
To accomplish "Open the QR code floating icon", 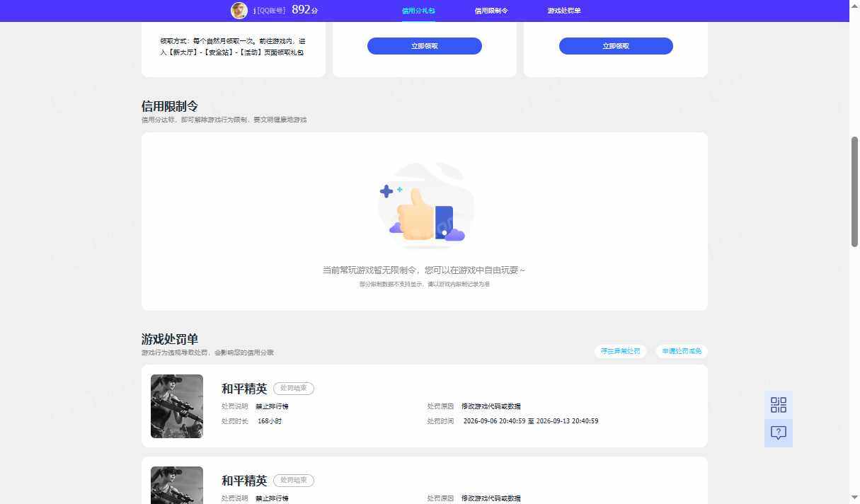I will coord(779,405).
